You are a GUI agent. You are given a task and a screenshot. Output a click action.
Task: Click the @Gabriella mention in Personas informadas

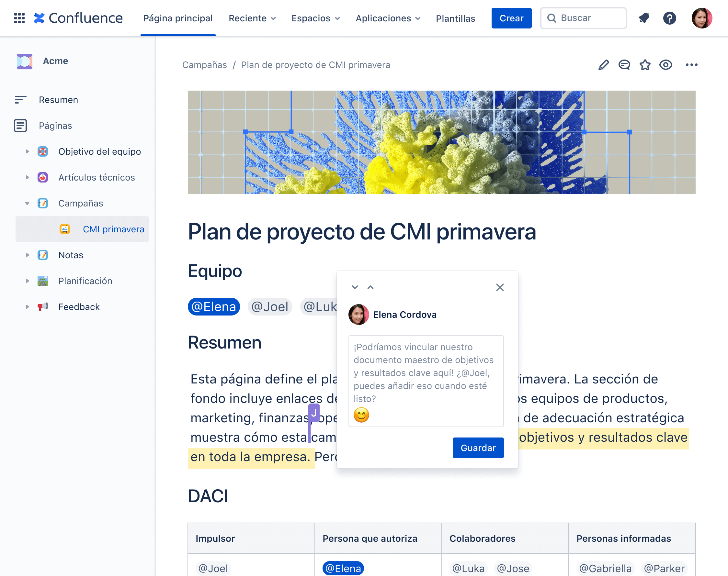pyautogui.click(x=605, y=568)
